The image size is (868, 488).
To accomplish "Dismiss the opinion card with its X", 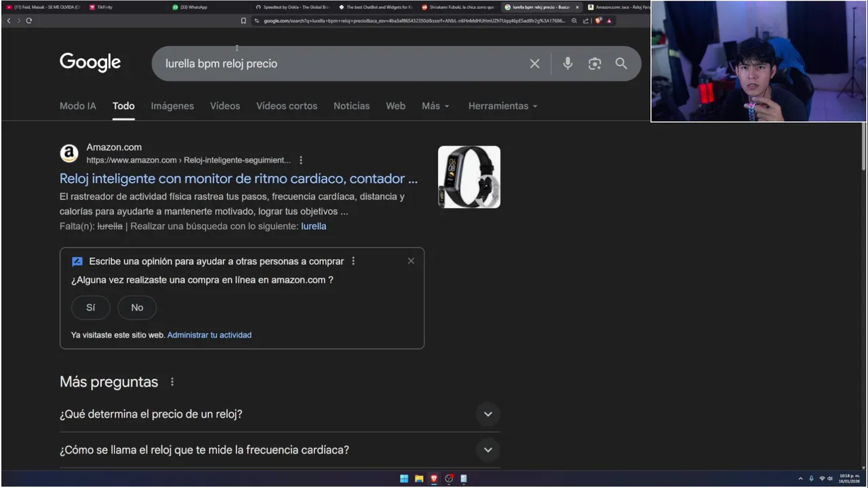I will (x=411, y=261).
